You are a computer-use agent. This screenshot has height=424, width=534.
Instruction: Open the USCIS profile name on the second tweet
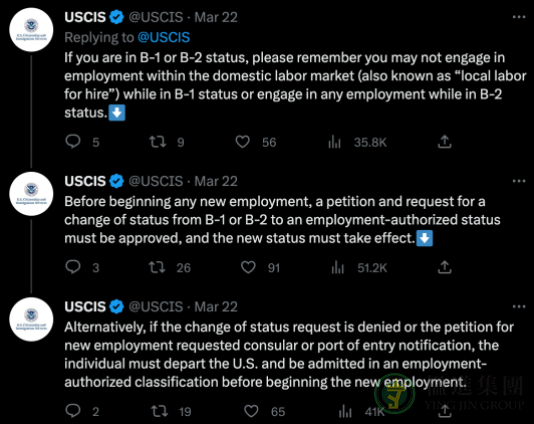click(x=85, y=181)
